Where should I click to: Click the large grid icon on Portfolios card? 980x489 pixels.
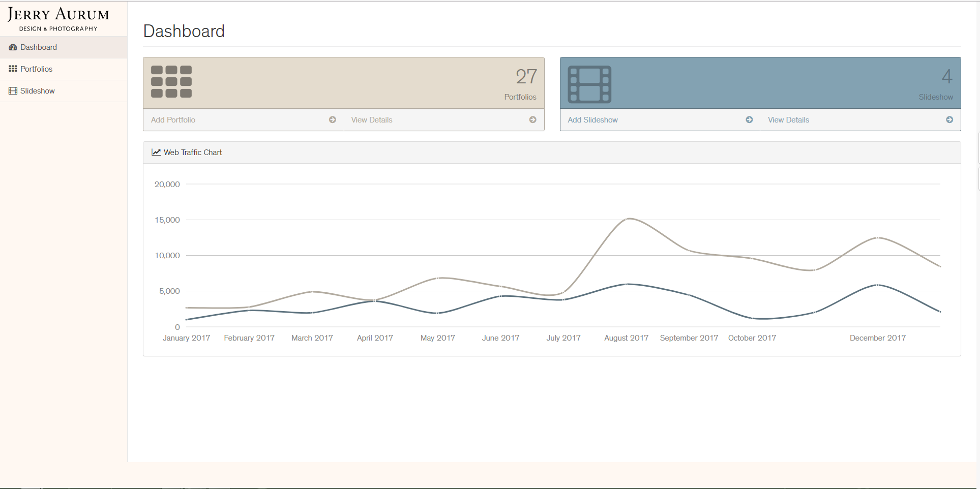[171, 81]
